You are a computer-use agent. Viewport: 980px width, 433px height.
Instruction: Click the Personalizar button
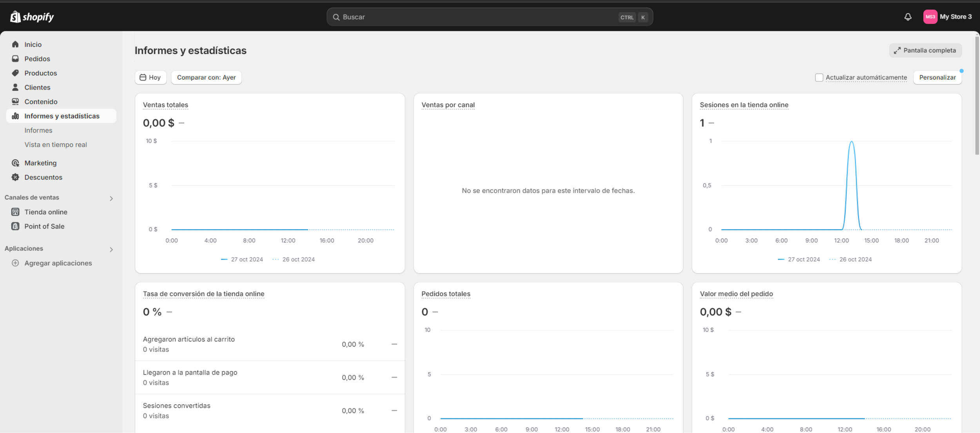[937, 77]
